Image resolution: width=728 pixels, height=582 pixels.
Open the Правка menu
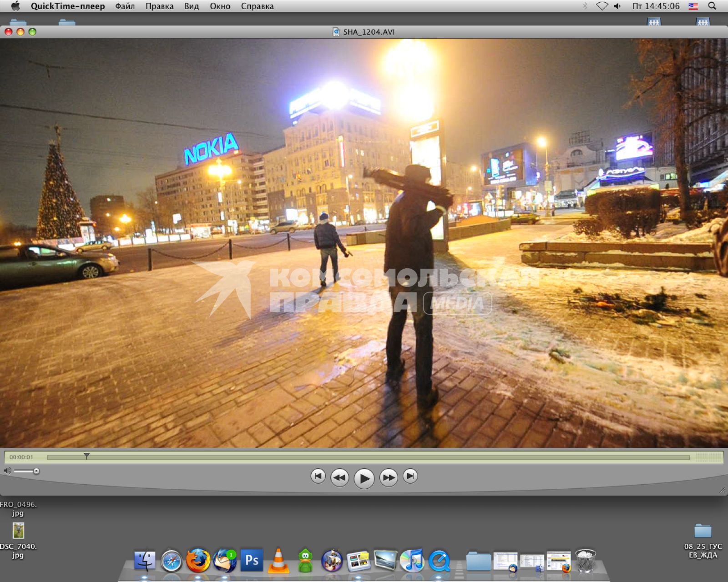159,6
